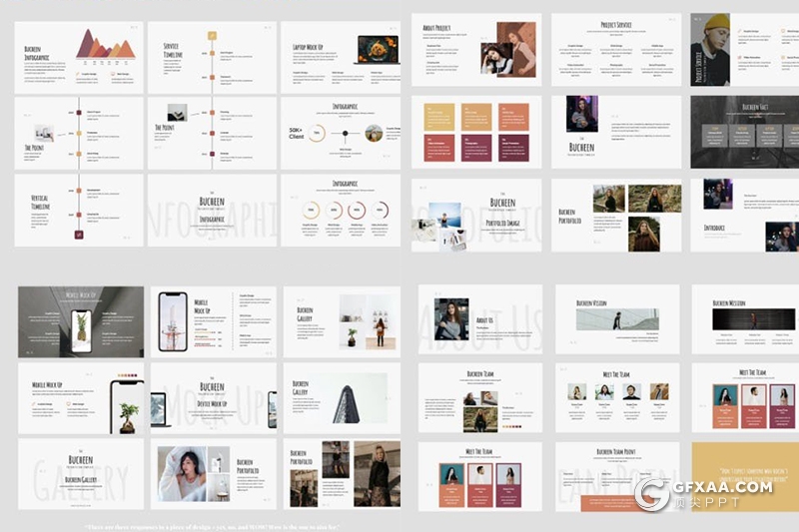Click the Bucheen Team Point slide

(x=615, y=477)
